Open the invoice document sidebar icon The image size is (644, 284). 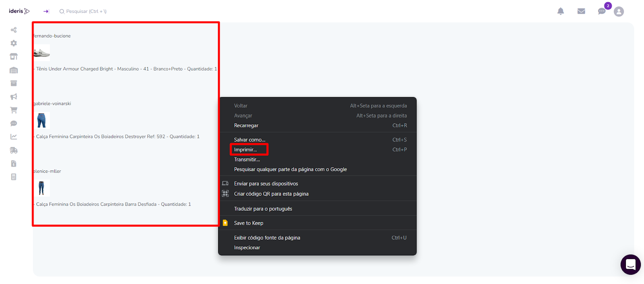tap(14, 164)
